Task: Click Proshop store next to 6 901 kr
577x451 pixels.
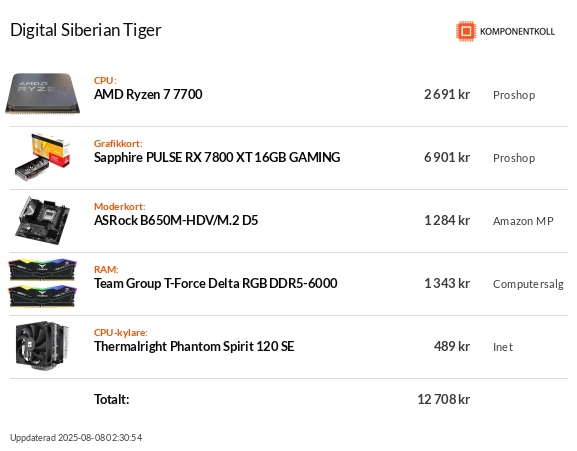Action: click(x=514, y=158)
